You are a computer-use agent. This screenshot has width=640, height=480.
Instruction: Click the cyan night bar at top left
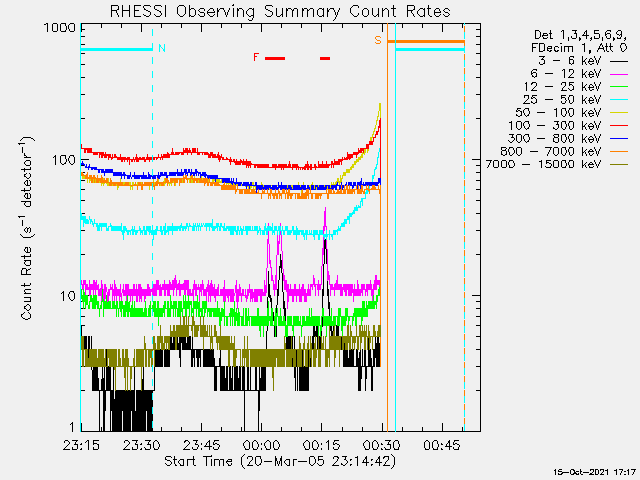[116, 50]
